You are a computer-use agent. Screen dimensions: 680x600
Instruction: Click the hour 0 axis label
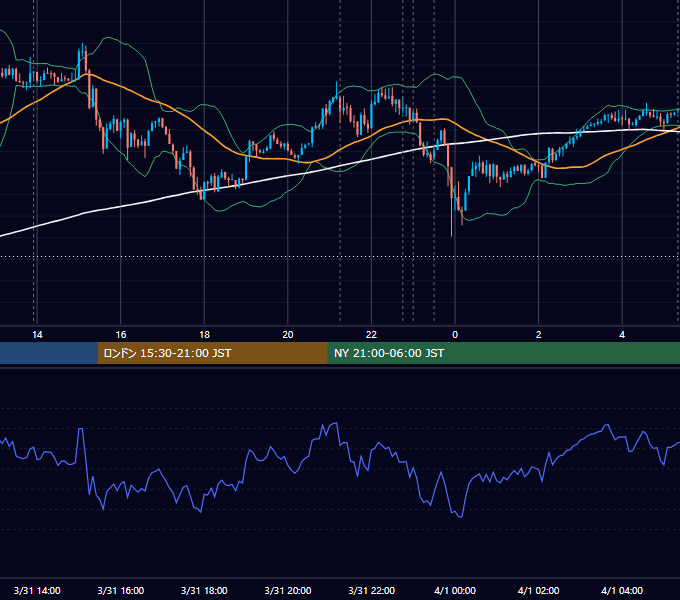pyautogui.click(x=455, y=335)
